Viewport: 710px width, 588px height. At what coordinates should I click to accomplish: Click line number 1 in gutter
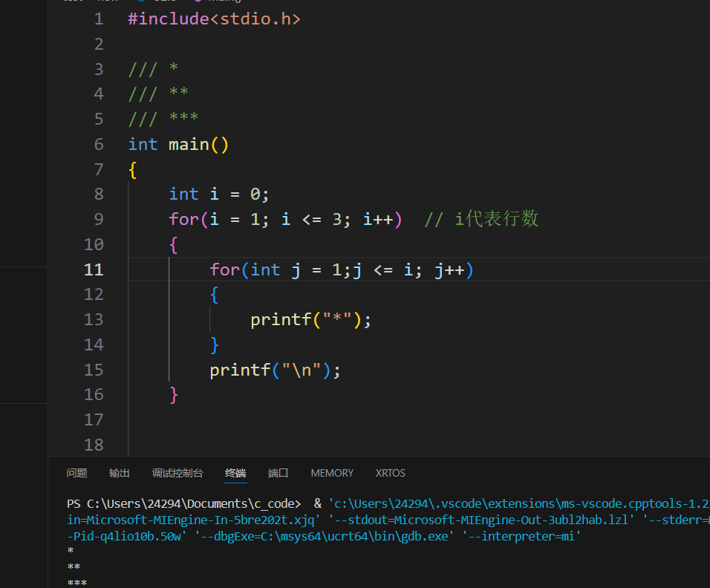tap(99, 19)
